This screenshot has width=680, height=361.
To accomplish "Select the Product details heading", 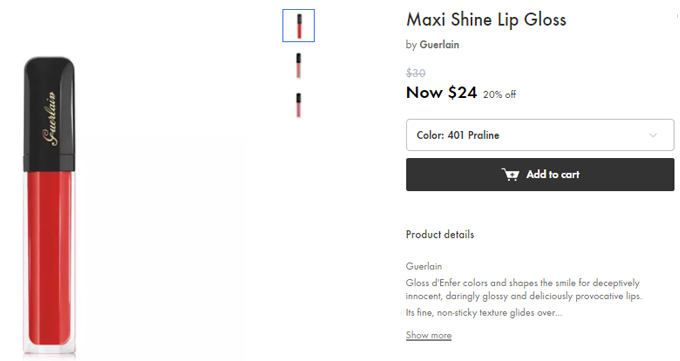I will 440,235.
